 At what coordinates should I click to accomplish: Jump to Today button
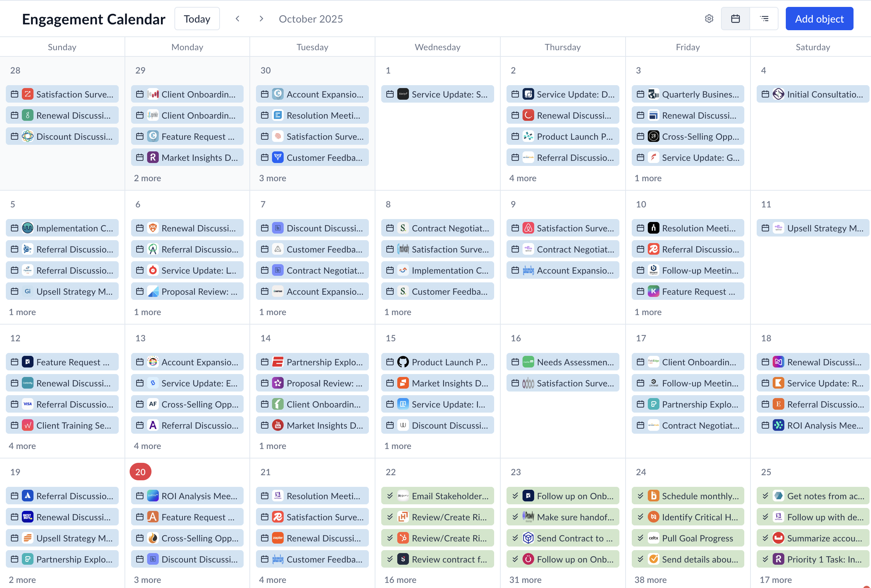coord(197,19)
